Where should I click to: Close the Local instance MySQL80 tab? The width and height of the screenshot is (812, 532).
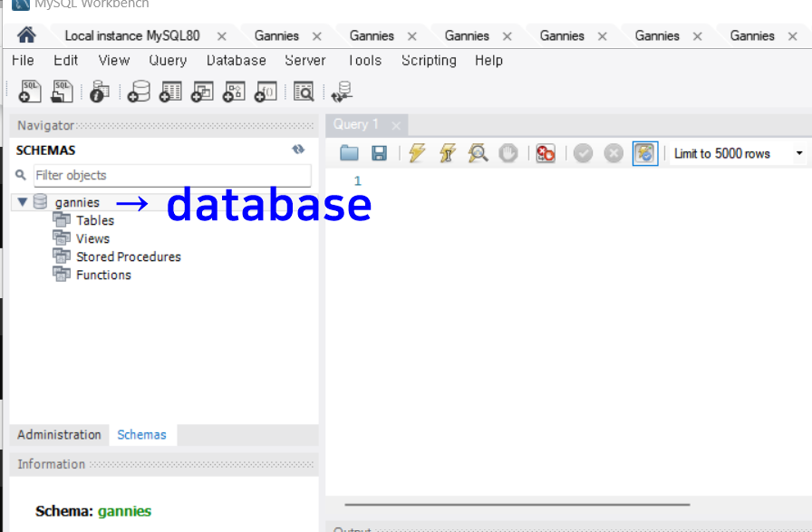pos(222,36)
